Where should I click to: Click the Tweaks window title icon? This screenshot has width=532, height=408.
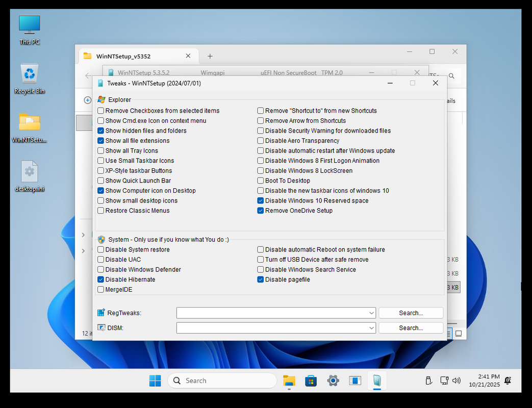click(100, 83)
